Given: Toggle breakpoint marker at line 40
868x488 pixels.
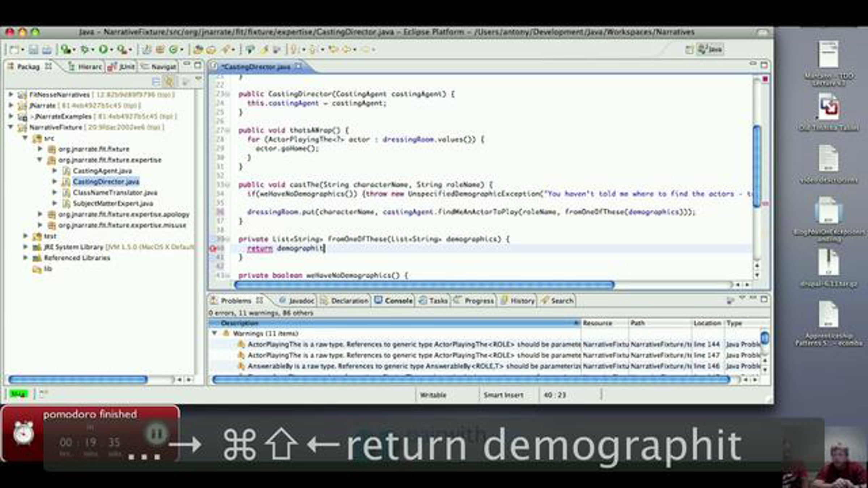Looking at the screenshot, I should click(x=213, y=248).
